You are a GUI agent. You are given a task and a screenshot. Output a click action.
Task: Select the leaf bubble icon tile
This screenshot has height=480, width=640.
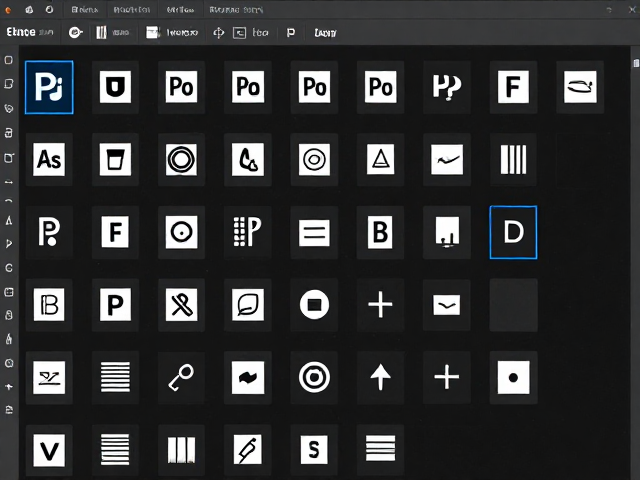248,305
